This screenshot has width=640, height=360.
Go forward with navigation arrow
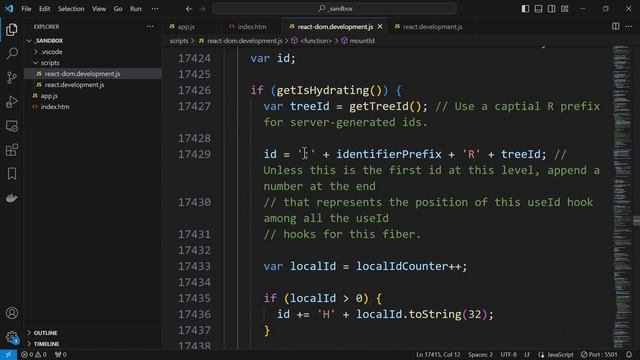(x=202, y=9)
